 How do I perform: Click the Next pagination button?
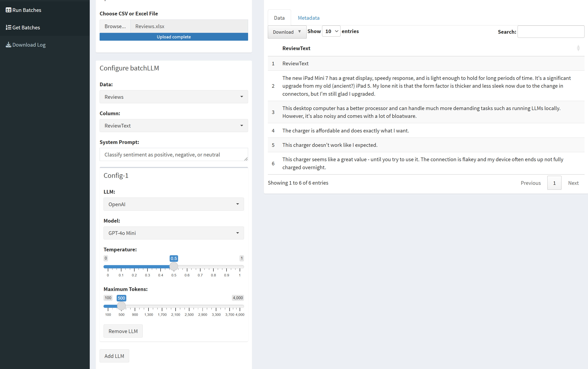[574, 183]
